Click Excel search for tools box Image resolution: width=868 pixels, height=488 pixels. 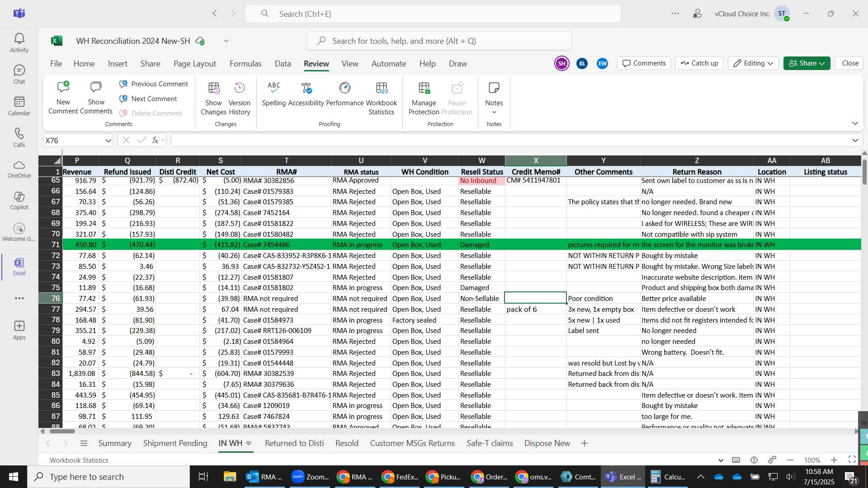click(439, 41)
